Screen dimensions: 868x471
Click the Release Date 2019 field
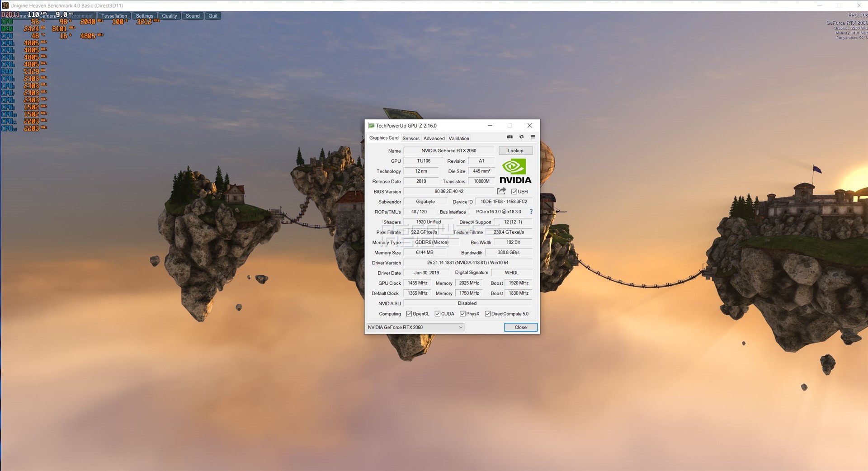(x=421, y=181)
